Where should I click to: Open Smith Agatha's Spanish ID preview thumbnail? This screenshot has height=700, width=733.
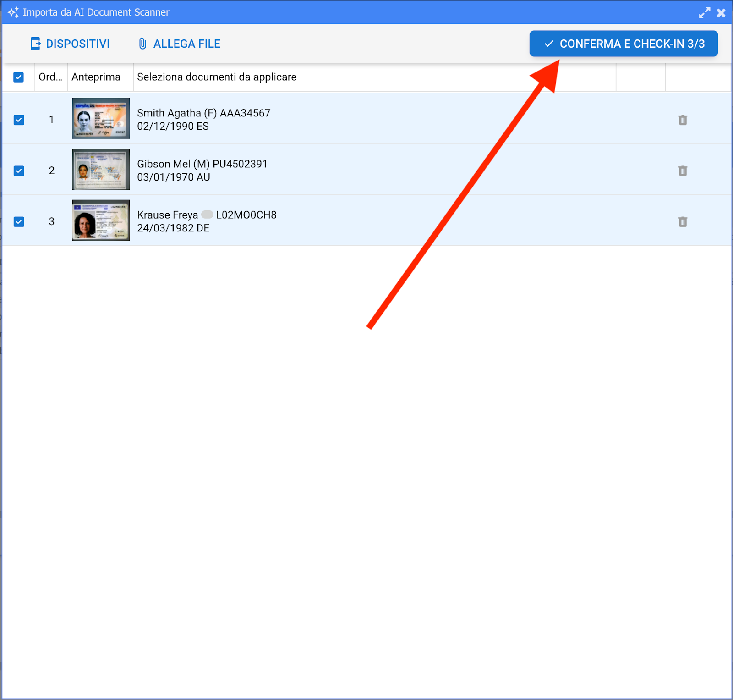coord(101,118)
